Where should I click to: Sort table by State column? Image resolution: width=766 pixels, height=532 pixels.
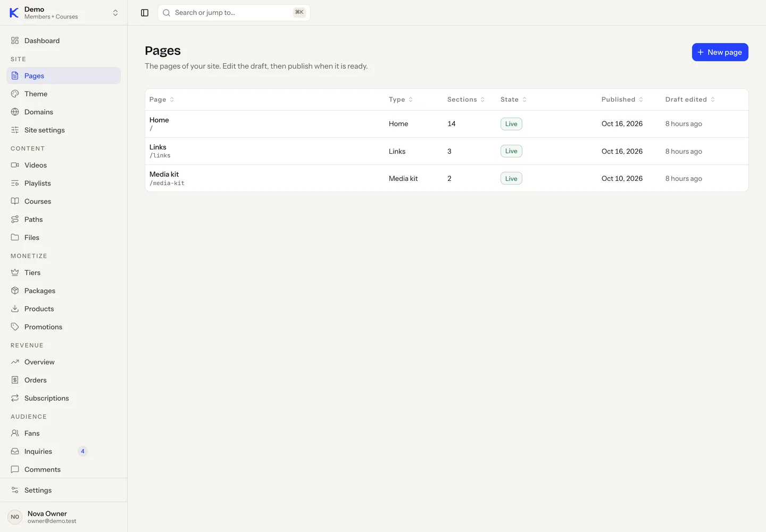[x=513, y=99]
